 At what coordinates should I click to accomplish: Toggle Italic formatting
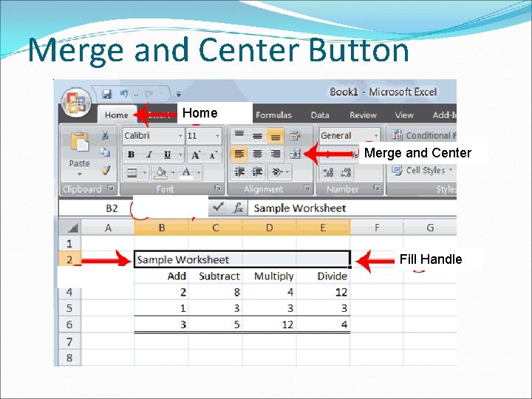[149, 154]
